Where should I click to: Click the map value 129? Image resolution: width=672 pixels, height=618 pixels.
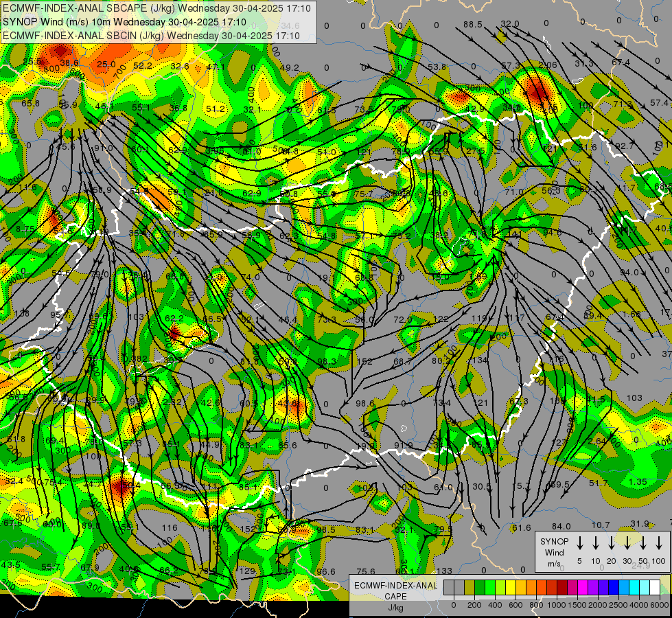coord(247,571)
